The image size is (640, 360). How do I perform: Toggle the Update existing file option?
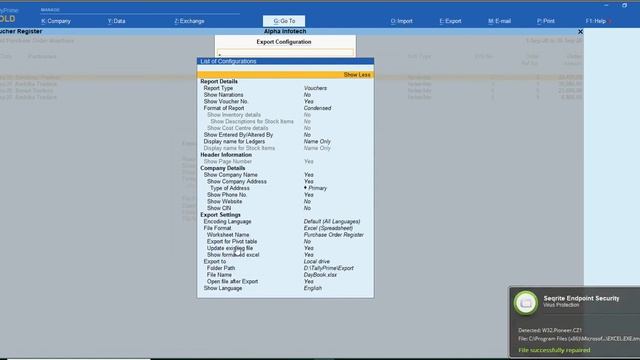(x=285, y=248)
